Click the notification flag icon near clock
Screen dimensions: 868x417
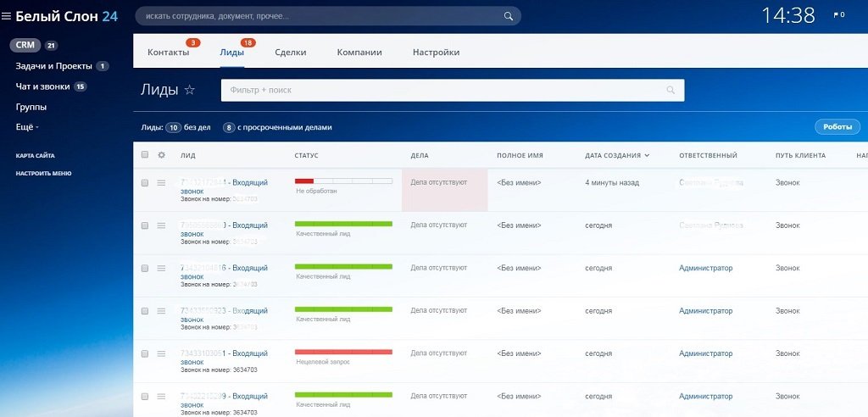(838, 15)
